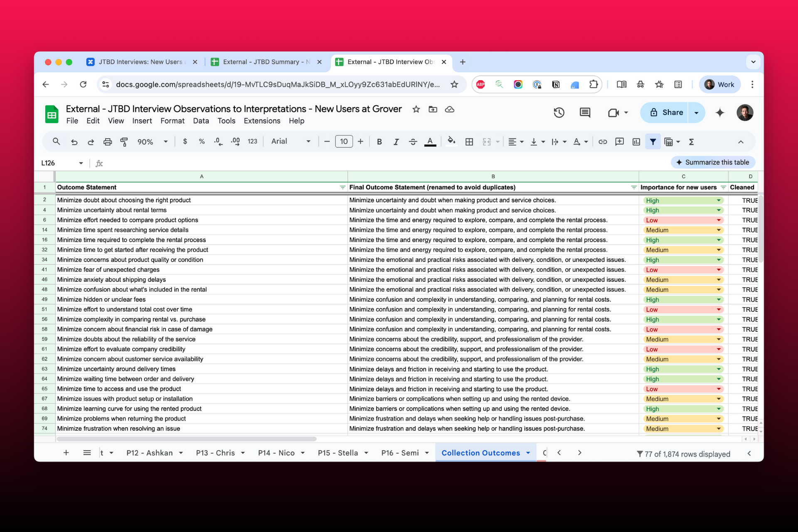Toggle bold formatting
Screen dimensions: 798x532
click(x=379, y=142)
